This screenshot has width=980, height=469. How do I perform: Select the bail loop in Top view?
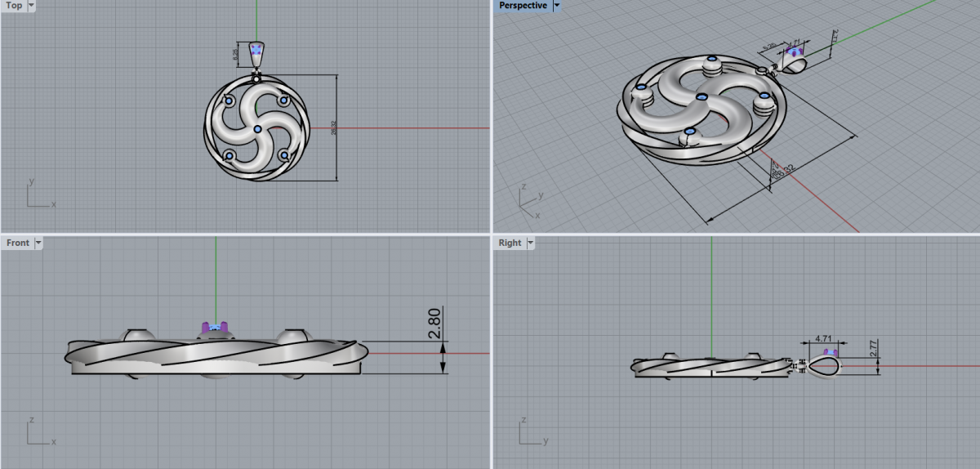coord(257,55)
